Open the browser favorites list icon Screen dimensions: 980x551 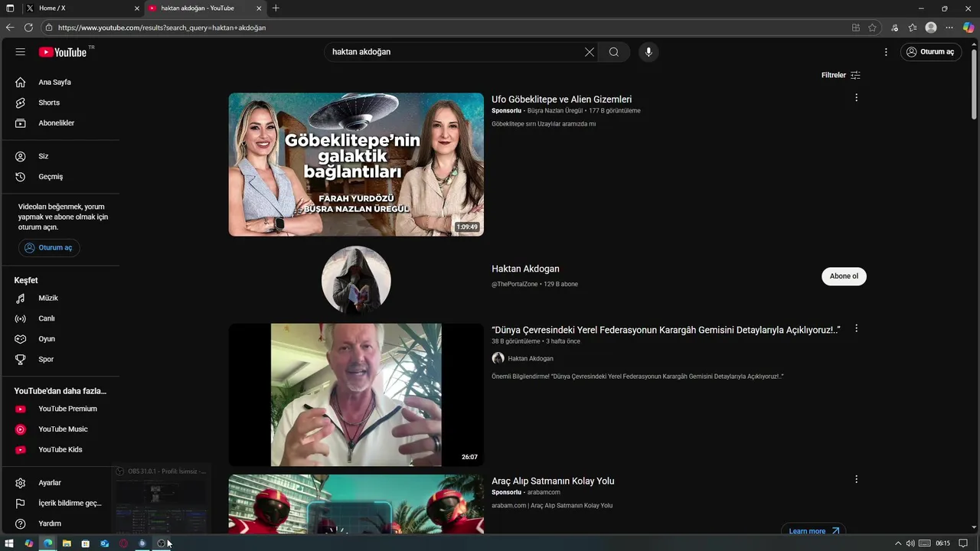click(913, 28)
